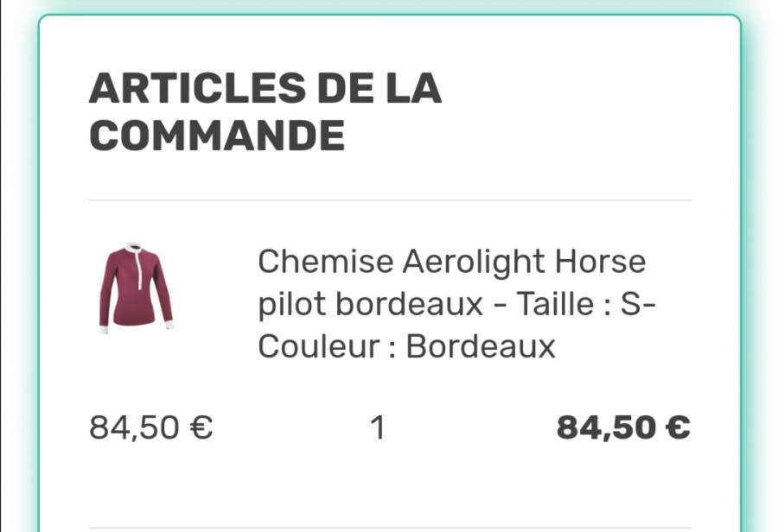Click the word "Chemise" in the product title
778x532 pixels.
coord(325,261)
